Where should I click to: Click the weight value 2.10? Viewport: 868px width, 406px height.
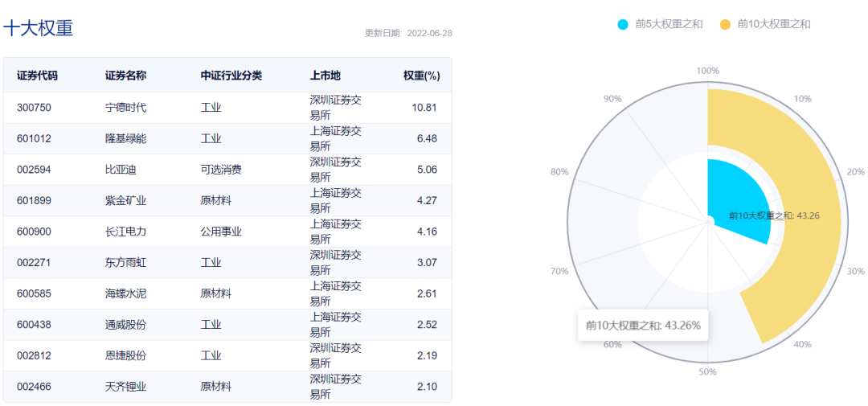pyautogui.click(x=427, y=387)
